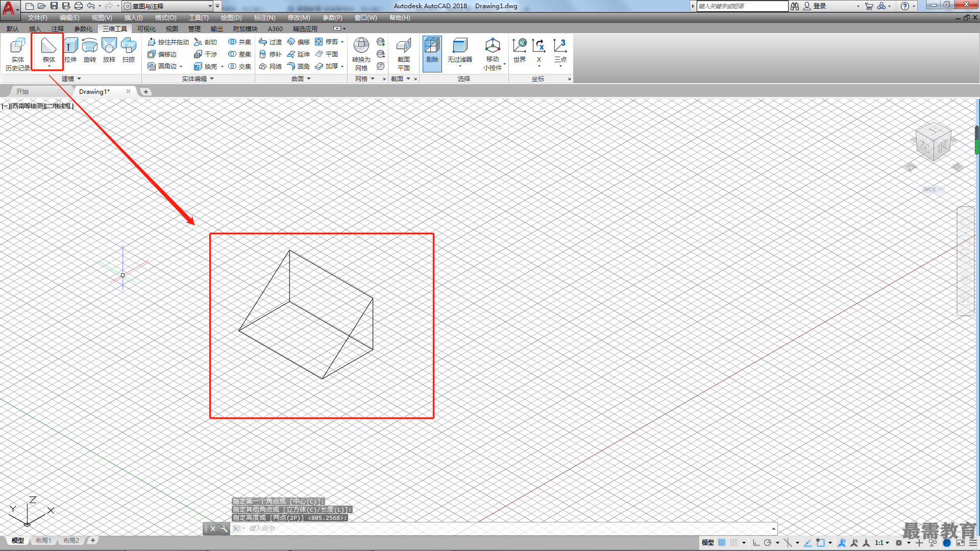Switch to 布局1 layout tab

(43, 540)
